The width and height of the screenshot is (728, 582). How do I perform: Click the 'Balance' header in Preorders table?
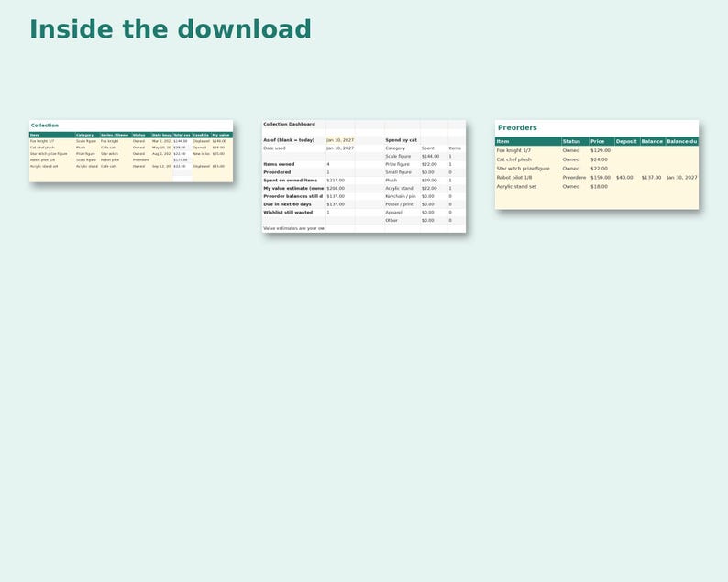click(x=652, y=141)
